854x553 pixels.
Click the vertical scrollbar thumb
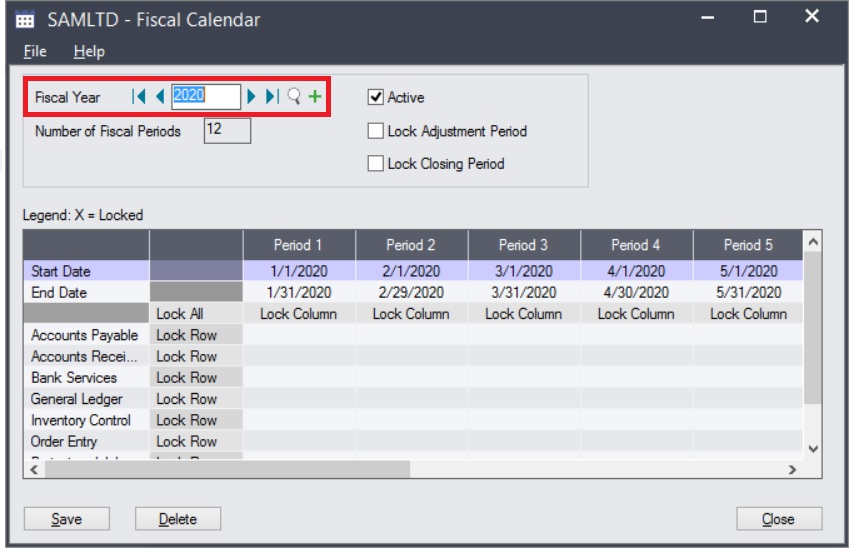point(813,328)
